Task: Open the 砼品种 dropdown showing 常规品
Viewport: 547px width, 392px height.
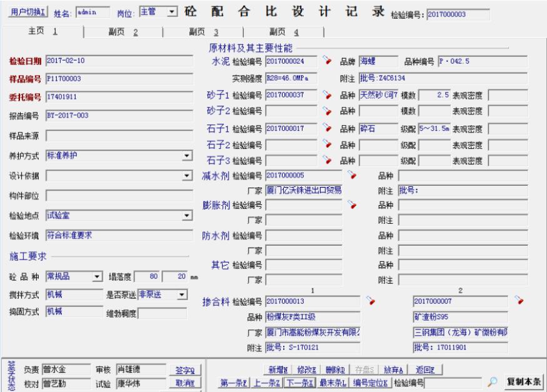Action: tap(98, 277)
